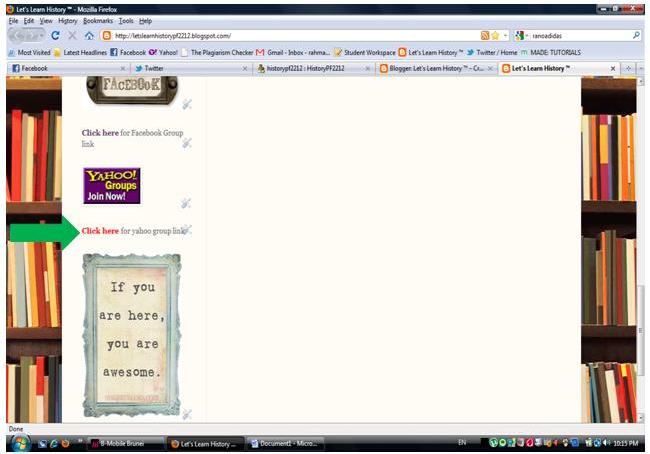Open the Twitter / Home bookmark
Viewport: 650px width, 454px height.
pos(492,53)
